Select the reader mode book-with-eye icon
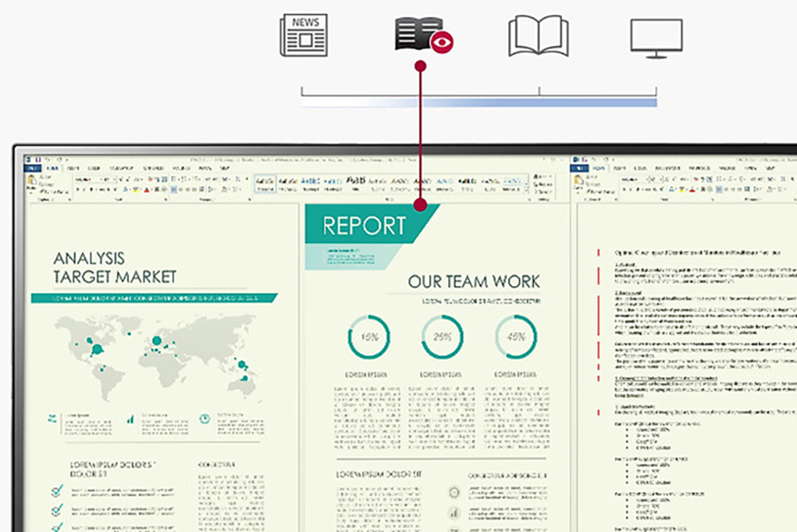Screen dimensions: 797x532 pos(424,35)
